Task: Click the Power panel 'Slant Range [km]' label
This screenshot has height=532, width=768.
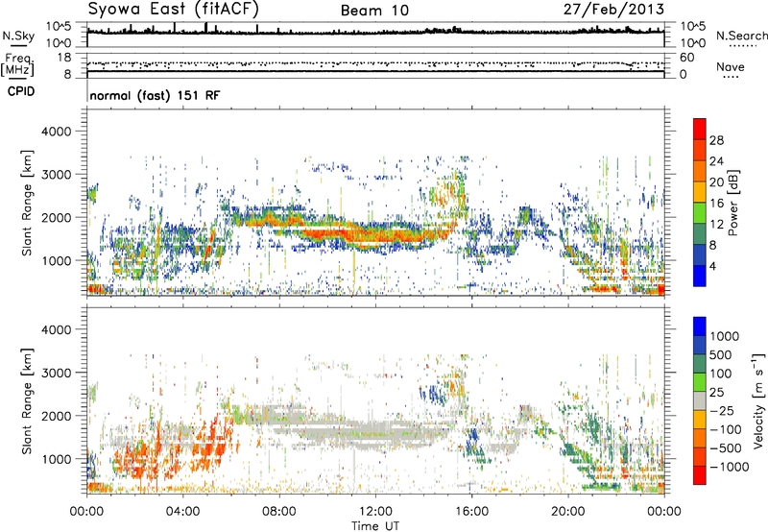Action: pyautogui.click(x=27, y=203)
